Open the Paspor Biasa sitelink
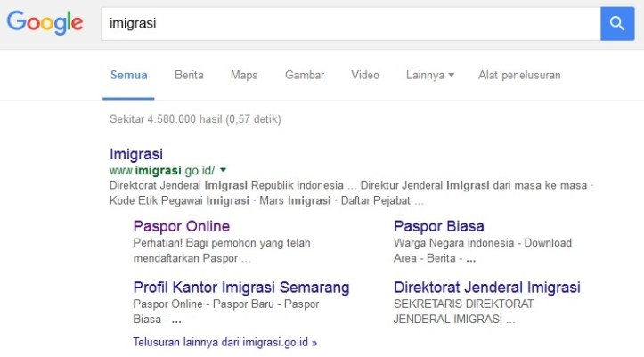 pos(438,226)
